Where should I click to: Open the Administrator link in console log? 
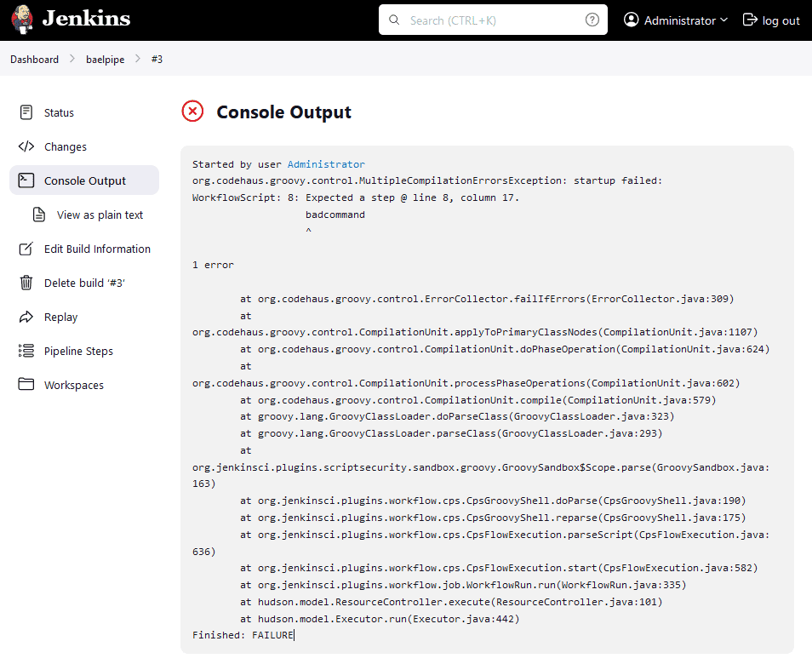(326, 164)
